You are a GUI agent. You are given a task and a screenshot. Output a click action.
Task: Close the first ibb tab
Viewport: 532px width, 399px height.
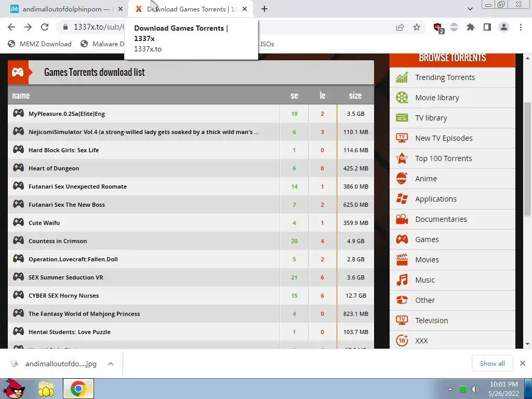(121, 9)
